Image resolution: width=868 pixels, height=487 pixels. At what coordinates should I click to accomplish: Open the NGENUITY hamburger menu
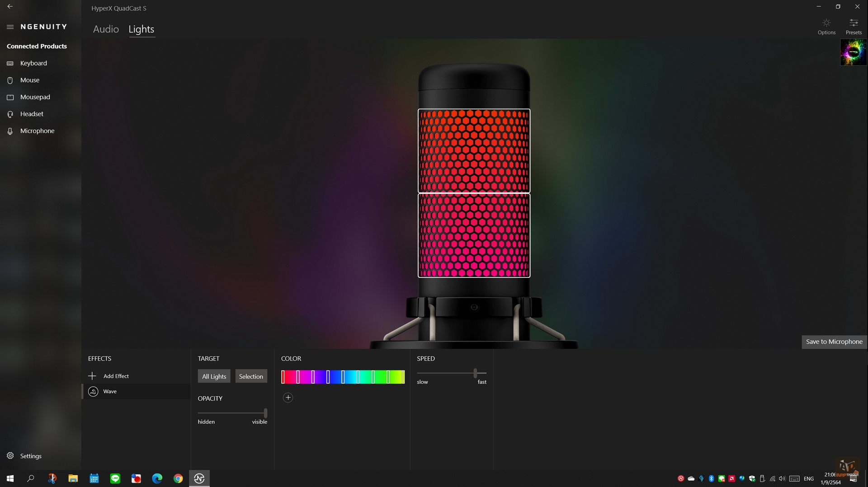coord(10,27)
